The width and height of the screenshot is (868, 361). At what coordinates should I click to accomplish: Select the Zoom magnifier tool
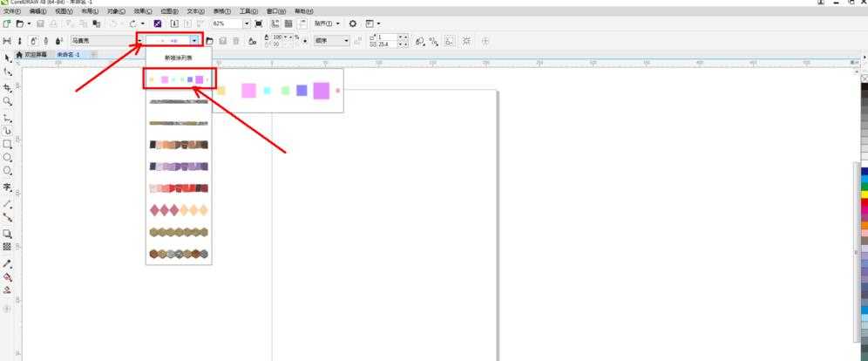point(8,101)
